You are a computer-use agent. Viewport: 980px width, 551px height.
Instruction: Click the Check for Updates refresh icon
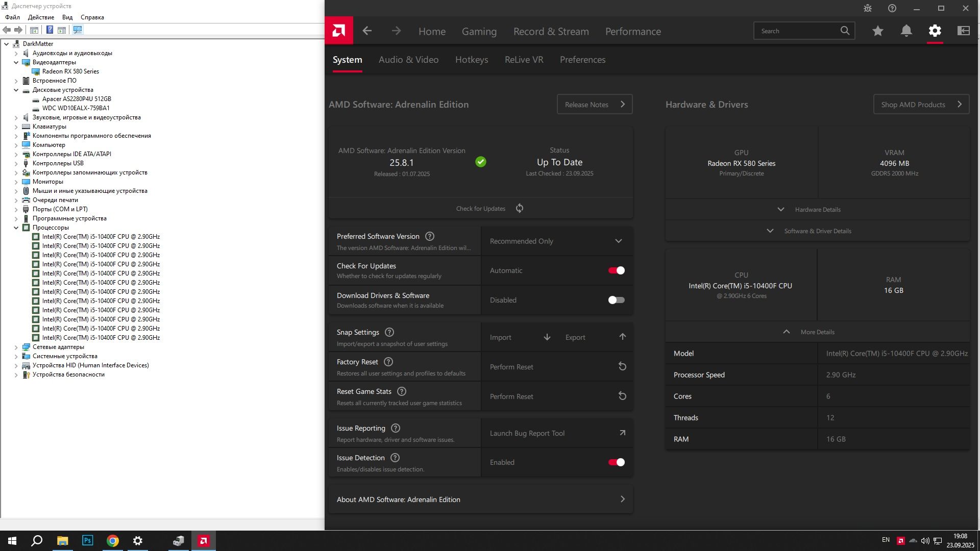[520, 208]
